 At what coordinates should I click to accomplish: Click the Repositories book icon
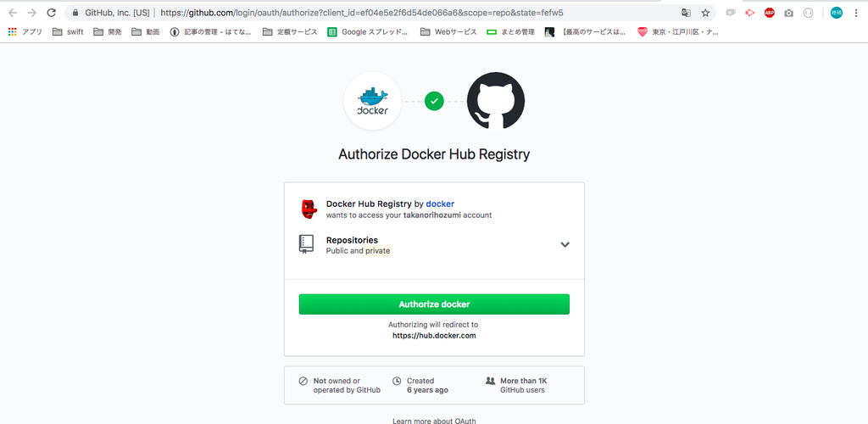point(306,244)
